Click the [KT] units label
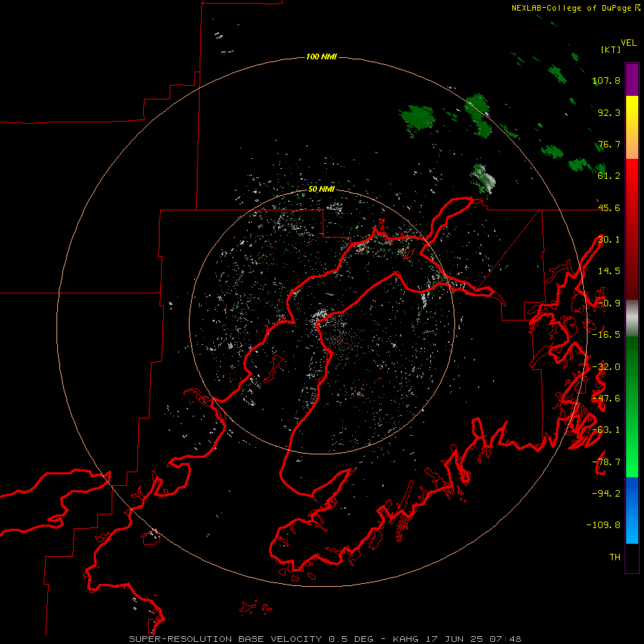The height and width of the screenshot is (644, 644). [611, 49]
